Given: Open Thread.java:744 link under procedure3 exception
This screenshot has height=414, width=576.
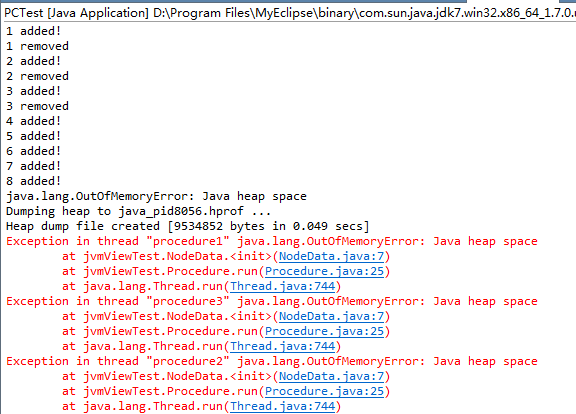Looking at the screenshot, I should tap(283, 346).
